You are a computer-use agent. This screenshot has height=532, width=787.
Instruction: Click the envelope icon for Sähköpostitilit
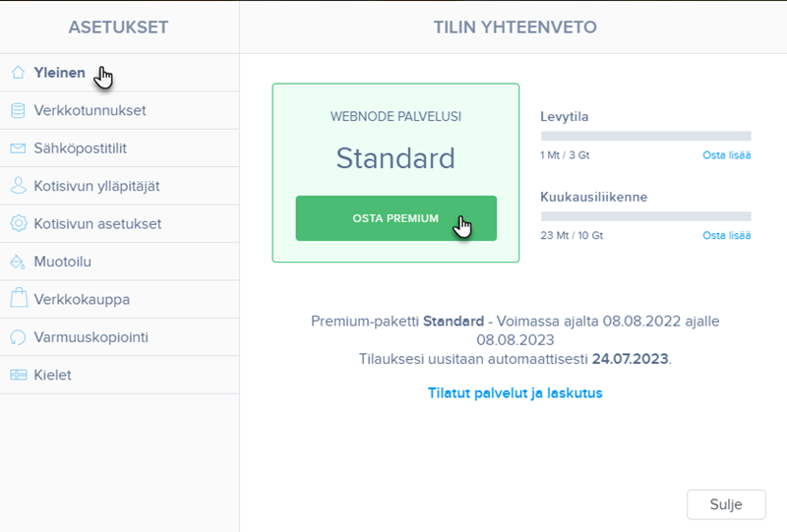[x=18, y=148]
